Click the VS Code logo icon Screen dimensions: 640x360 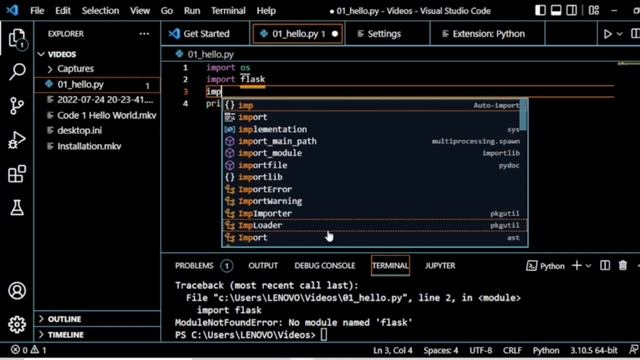click(x=12, y=10)
